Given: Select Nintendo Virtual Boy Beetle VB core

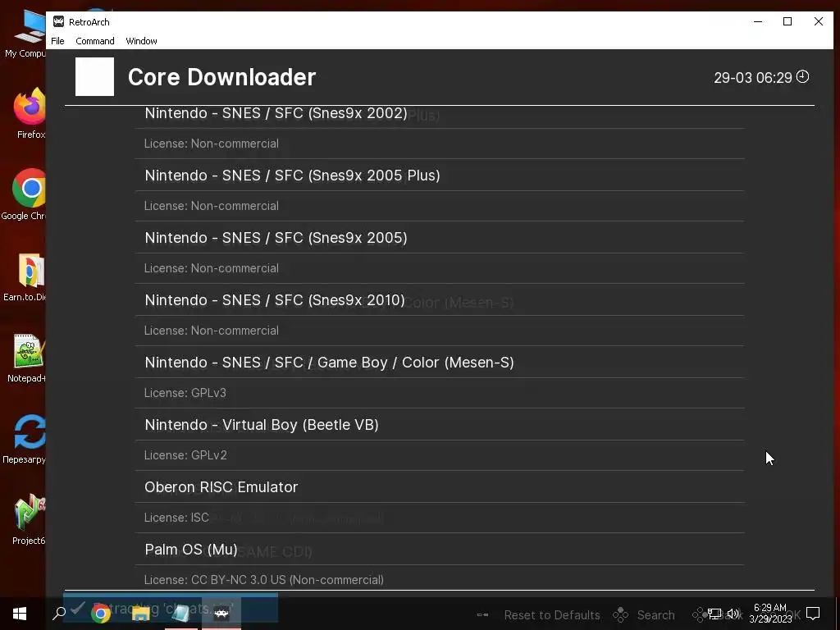Looking at the screenshot, I should [440, 424].
